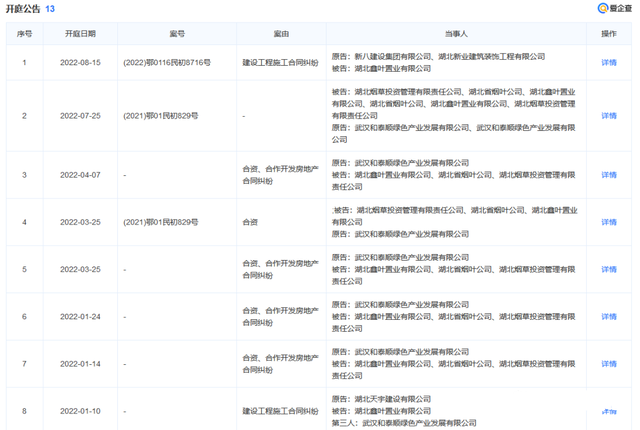Screen dimensions: 640x430
Task: Click sequence number 4
Action: tap(24, 222)
